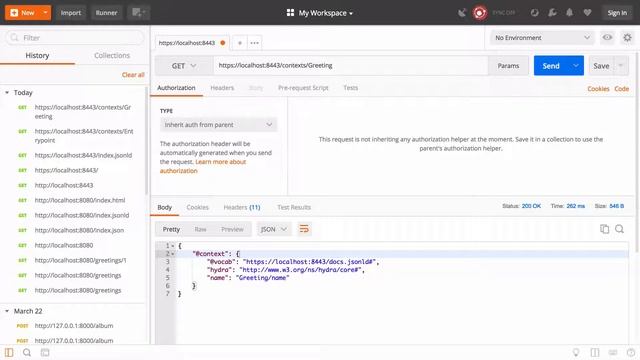Switch to Collections tab

(x=112, y=56)
